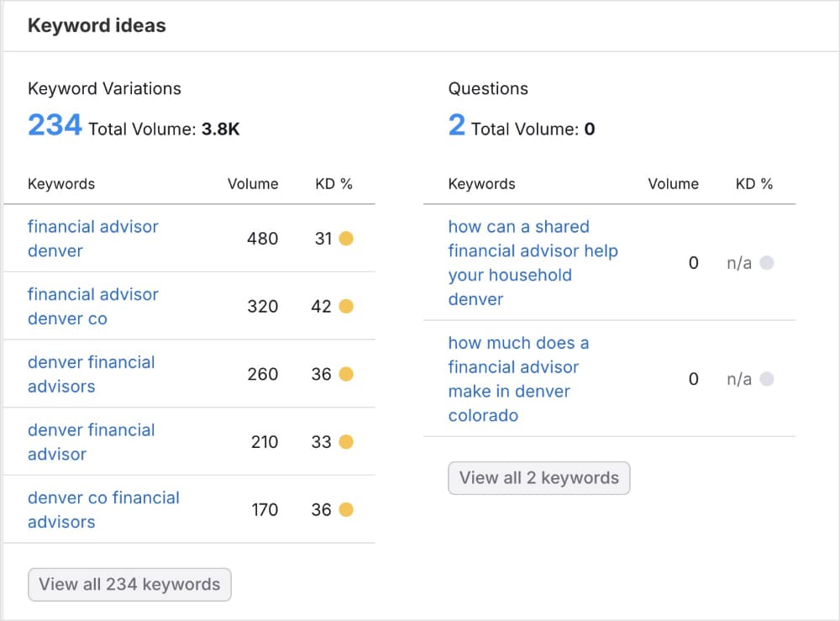Click View all 234 keywords

pyautogui.click(x=129, y=584)
